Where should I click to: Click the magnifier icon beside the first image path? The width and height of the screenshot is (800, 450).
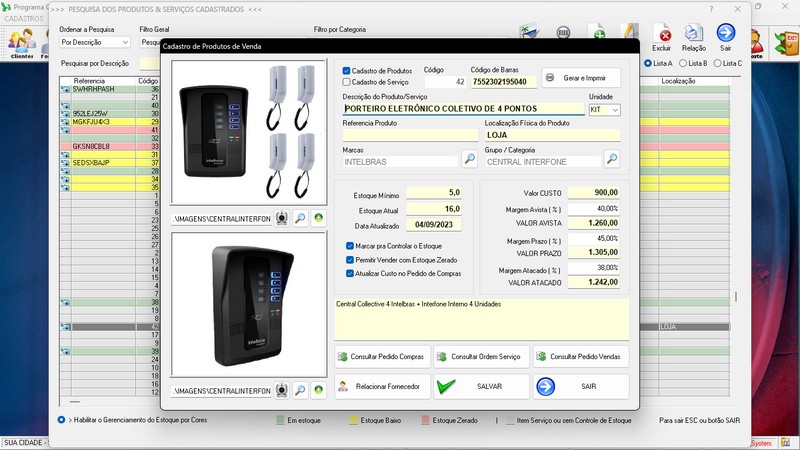[x=300, y=217]
